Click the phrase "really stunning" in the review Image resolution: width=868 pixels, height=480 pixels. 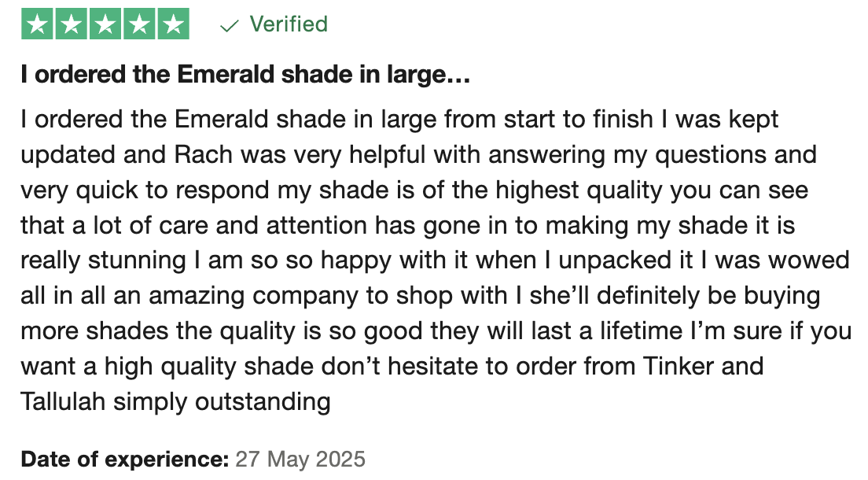click(103, 261)
